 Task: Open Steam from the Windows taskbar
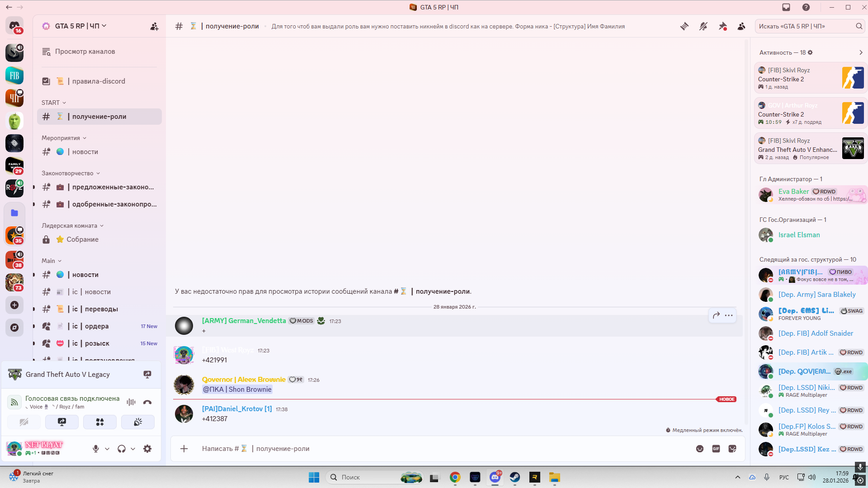point(514,477)
